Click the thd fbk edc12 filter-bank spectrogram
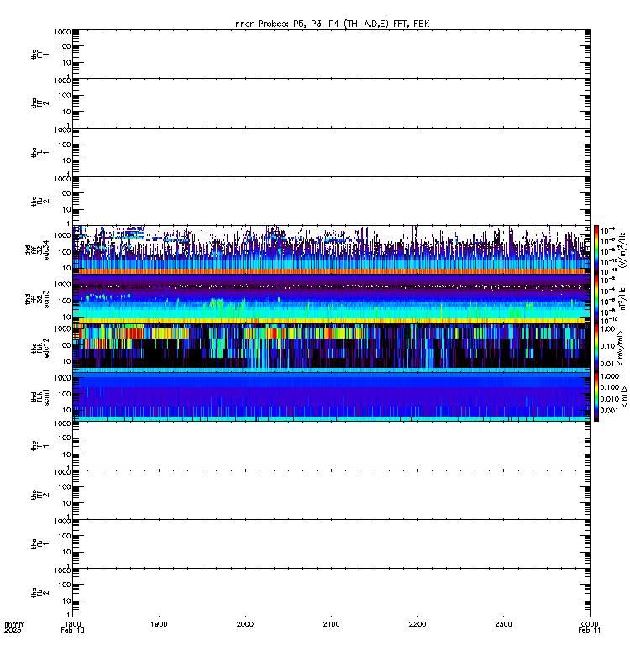The image size is (630, 672). (331, 348)
